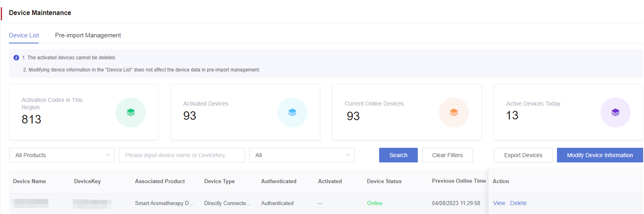Screen dimensions: 644x214
Task: Click the blue info icon in notice
Action: click(x=16, y=58)
